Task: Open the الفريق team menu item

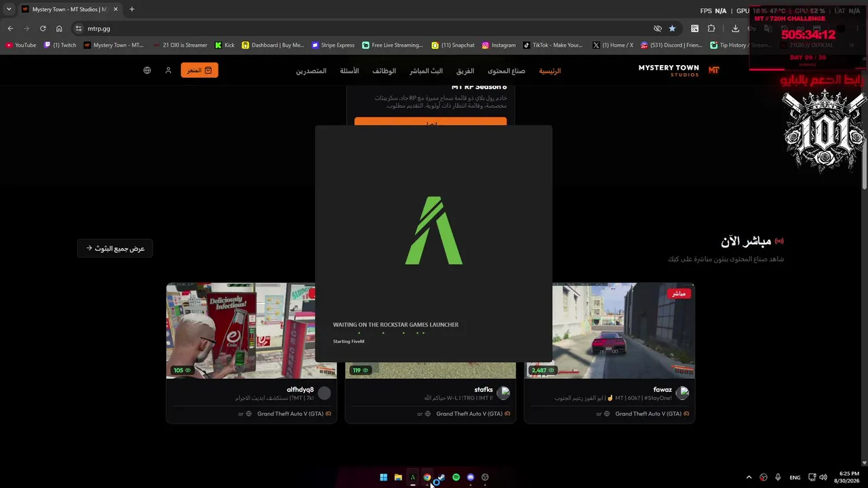Action: point(465,71)
